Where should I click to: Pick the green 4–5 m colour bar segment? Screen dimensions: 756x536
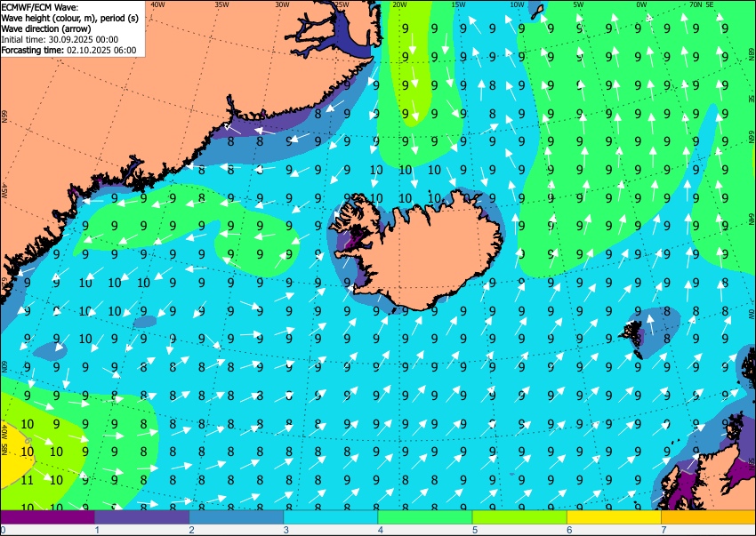tap(425, 517)
